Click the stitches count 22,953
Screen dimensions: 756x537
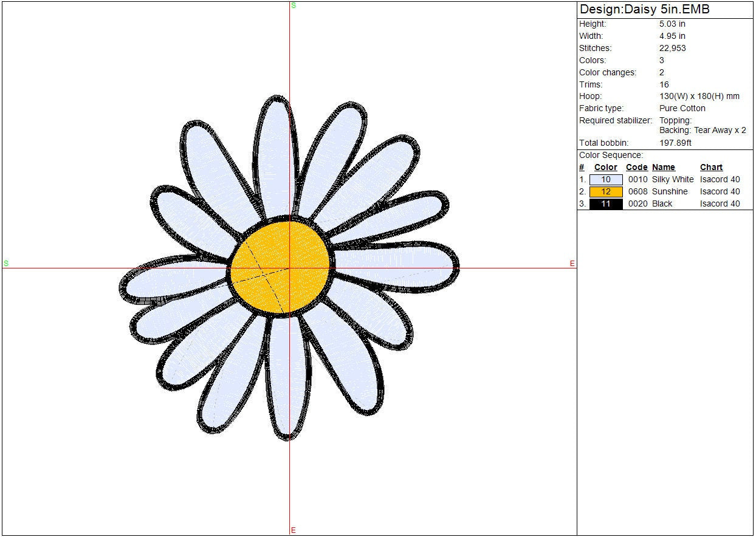coord(672,49)
